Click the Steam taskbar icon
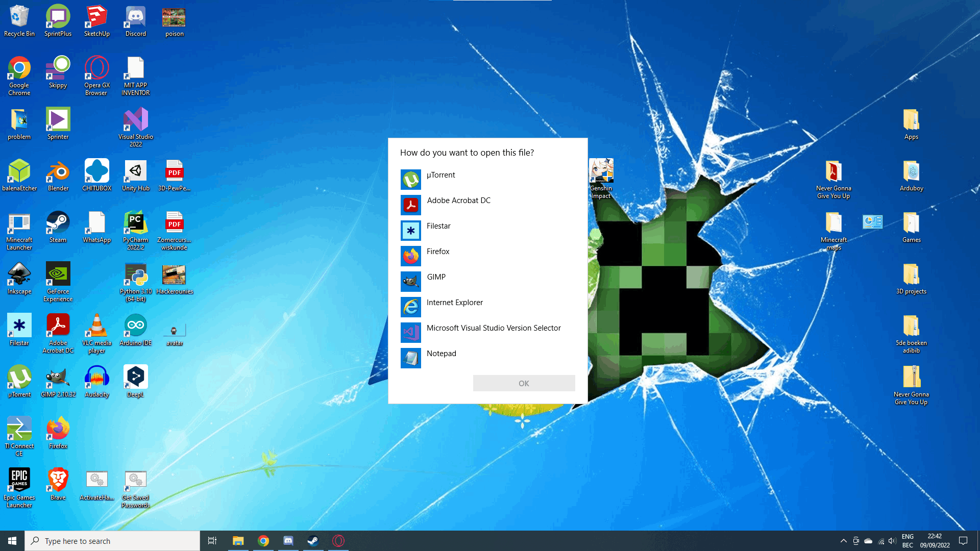 [313, 541]
